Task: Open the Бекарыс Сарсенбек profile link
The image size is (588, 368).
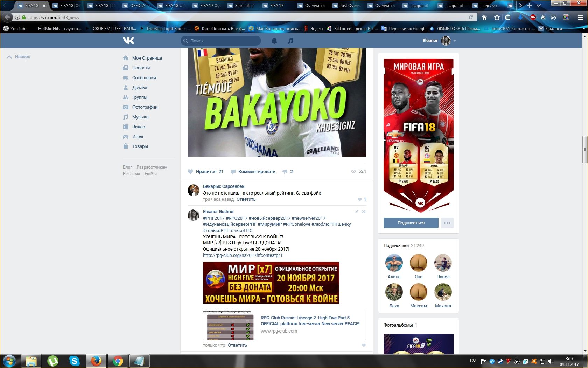Action: (224, 186)
